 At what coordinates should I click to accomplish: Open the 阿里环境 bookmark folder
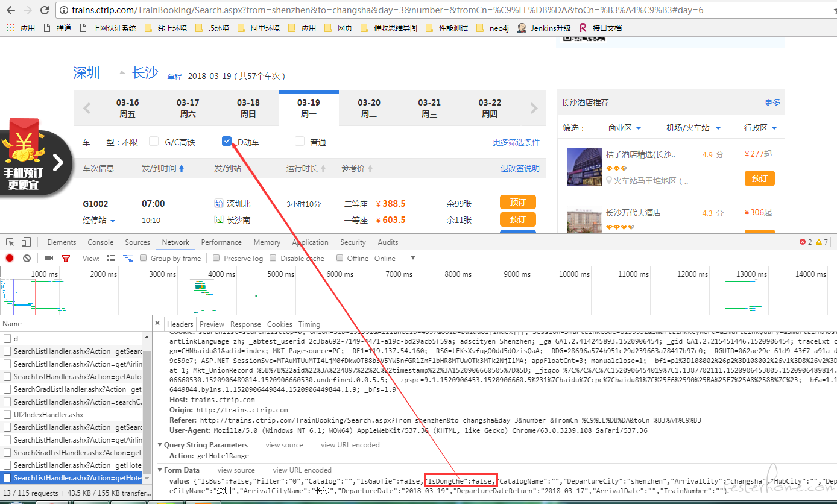(259, 28)
